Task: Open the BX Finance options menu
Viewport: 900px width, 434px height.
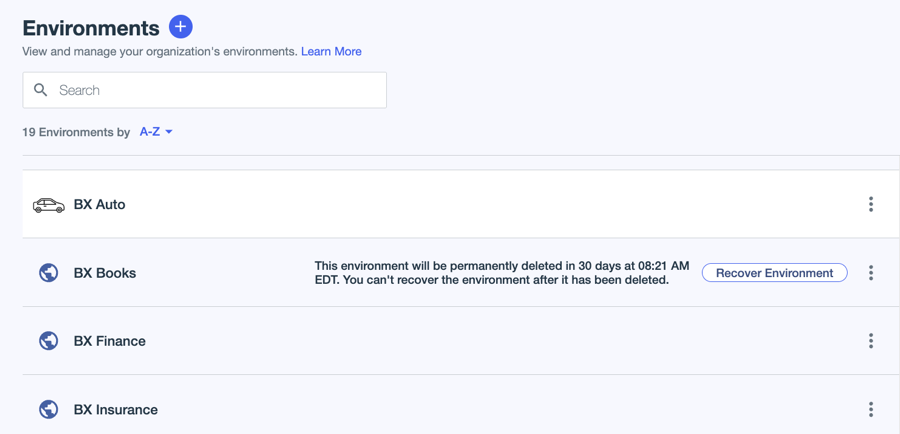Action: pyautogui.click(x=871, y=341)
